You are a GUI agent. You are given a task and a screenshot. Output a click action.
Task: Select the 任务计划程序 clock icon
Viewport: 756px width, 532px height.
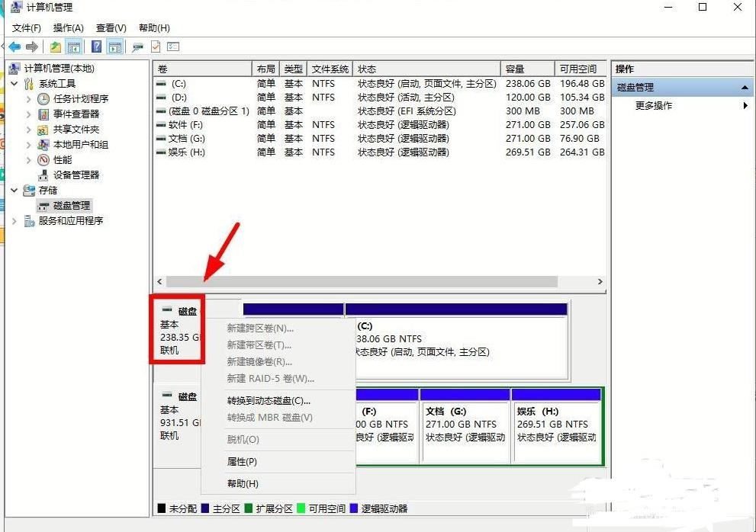[x=43, y=99]
